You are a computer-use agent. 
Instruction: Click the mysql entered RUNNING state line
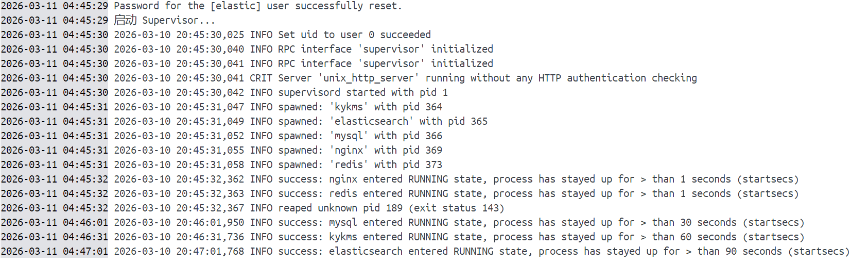(x=541, y=223)
